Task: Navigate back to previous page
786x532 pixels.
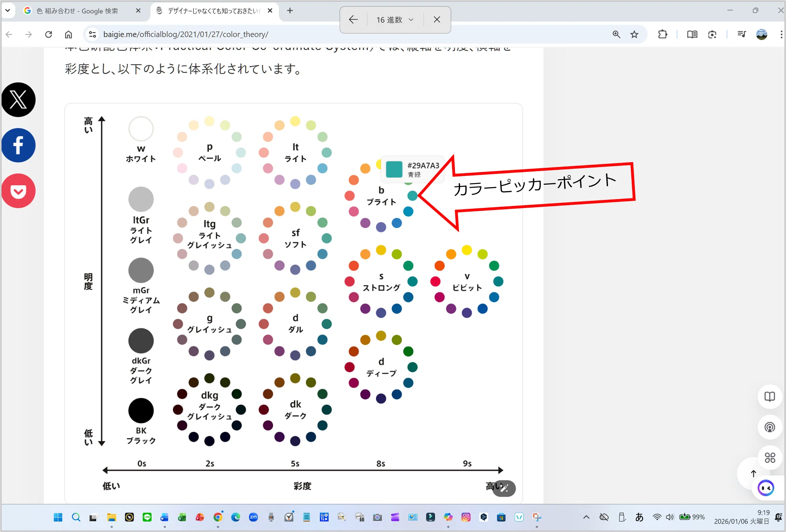Action: (9, 35)
